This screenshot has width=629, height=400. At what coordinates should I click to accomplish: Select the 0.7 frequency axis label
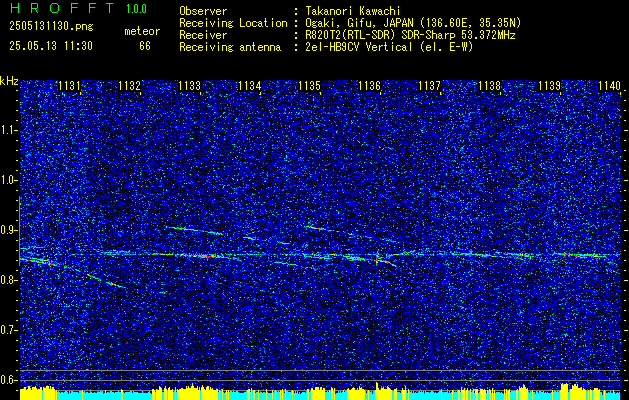[x=8, y=330]
